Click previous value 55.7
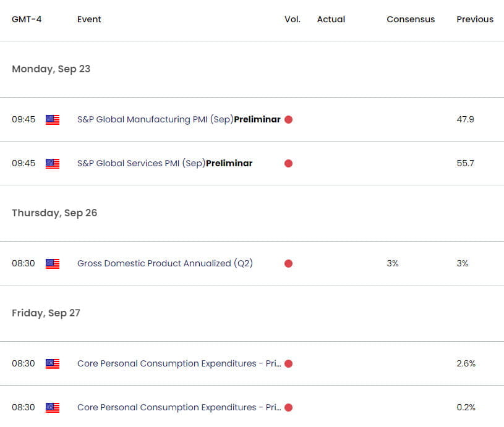This screenshot has width=504, height=427. 465,163
